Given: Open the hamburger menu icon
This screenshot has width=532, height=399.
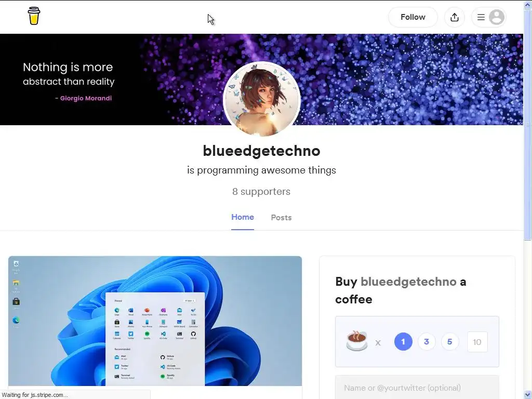Looking at the screenshot, I should coord(481,17).
